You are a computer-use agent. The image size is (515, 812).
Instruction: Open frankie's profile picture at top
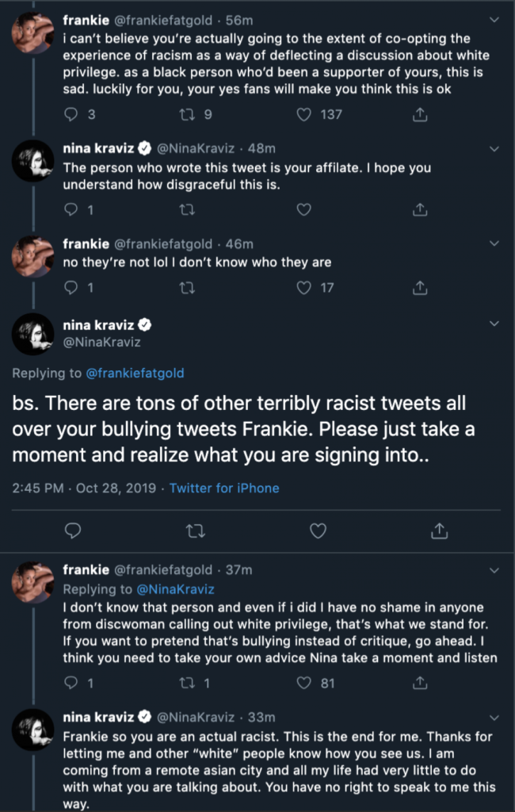pos(33,34)
